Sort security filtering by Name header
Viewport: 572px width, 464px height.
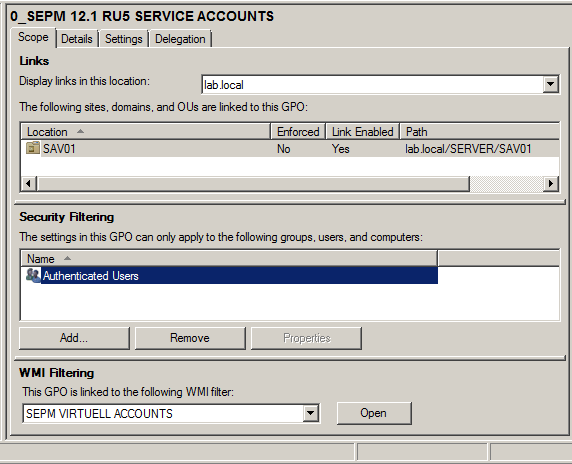click(229, 259)
